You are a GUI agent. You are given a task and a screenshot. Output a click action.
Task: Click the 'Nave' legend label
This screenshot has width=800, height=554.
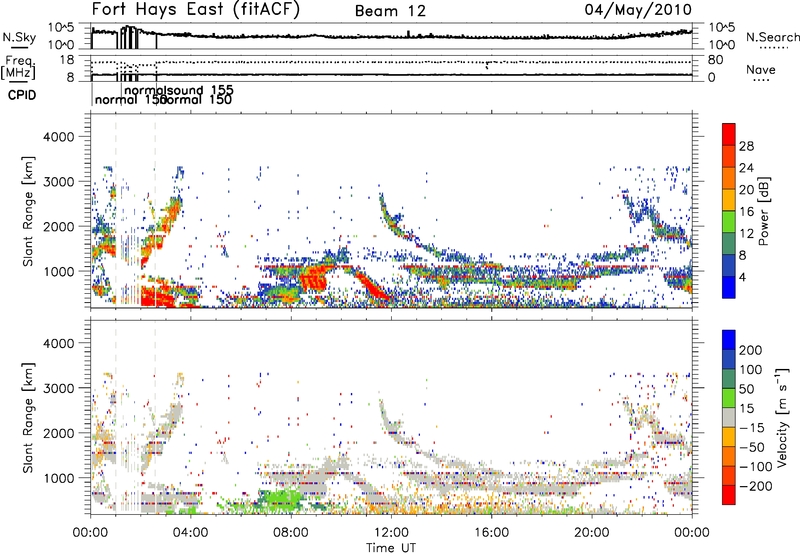tap(761, 70)
